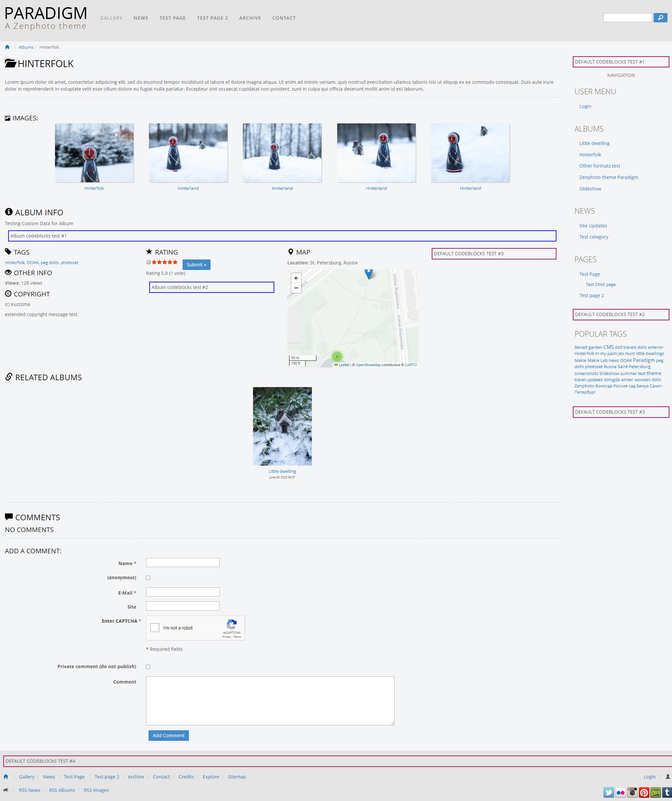Open the Pinterest social icon

pyautogui.click(x=644, y=792)
